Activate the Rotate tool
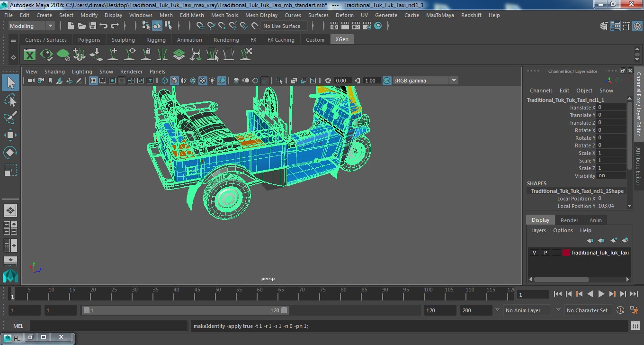644x345 pixels. (10, 153)
